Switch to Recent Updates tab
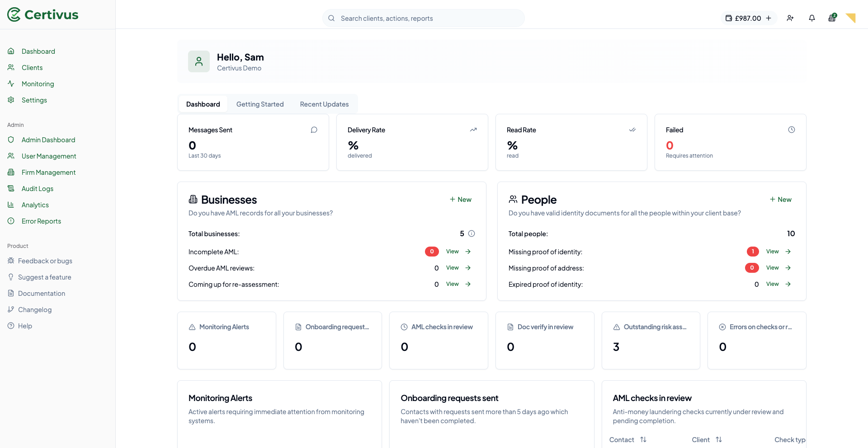This screenshot has width=868, height=448. [324, 104]
